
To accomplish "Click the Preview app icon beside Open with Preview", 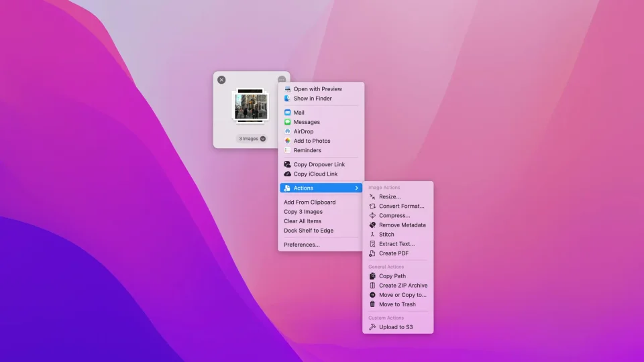I will tap(288, 89).
